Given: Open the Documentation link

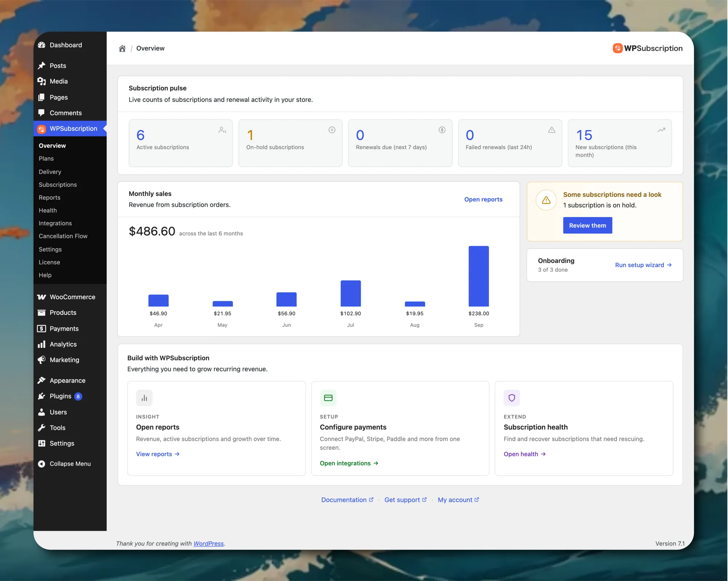Looking at the screenshot, I should point(347,500).
